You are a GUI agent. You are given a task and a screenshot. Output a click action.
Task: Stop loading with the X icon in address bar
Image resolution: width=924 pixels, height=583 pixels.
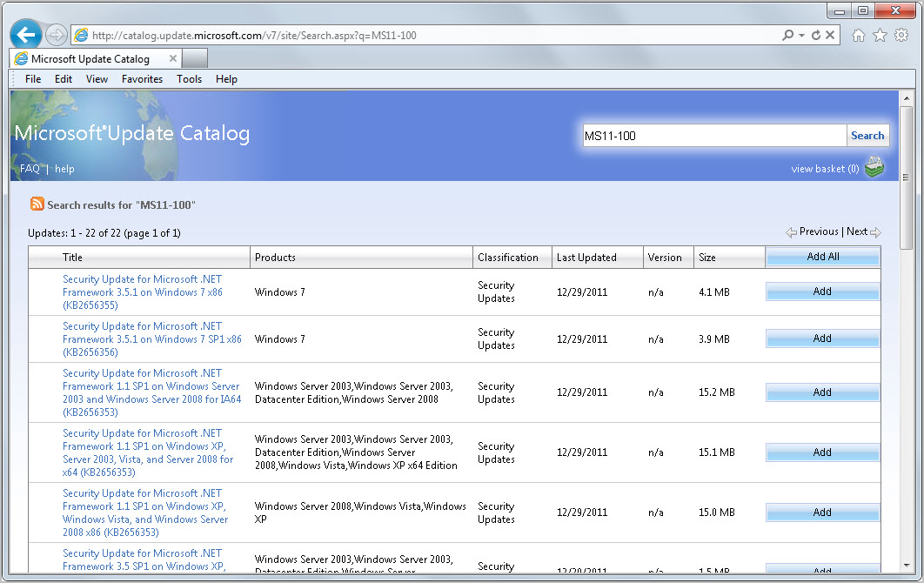tap(830, 35)
